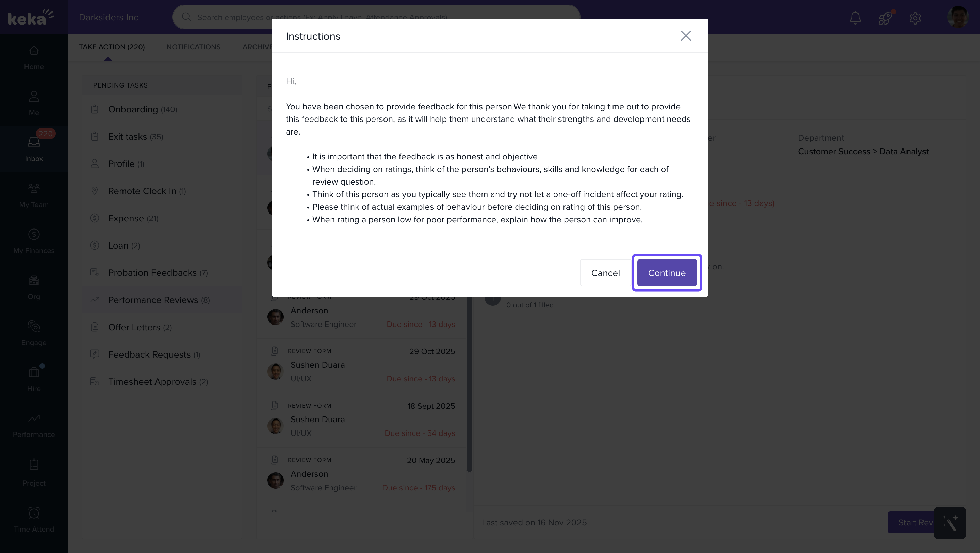Screen dimensions: 980x553
Task: Close the Instructions dialog
Action: (x=686, y=36)
